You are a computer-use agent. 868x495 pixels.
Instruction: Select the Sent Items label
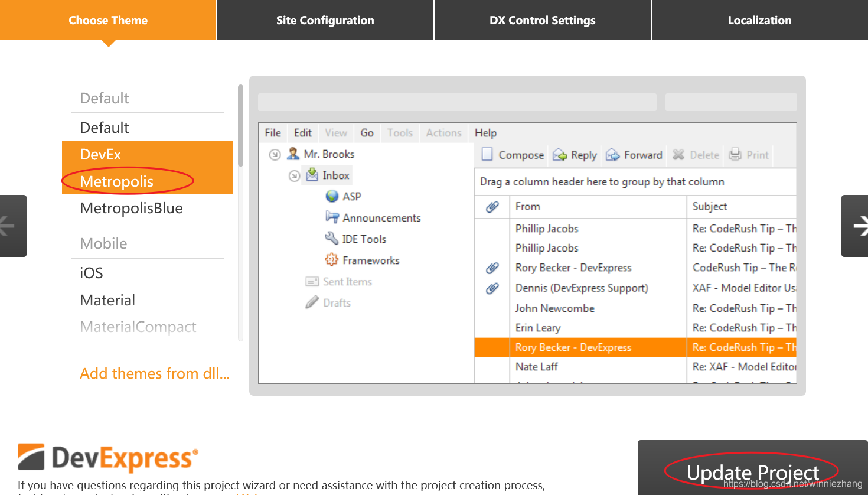click(x=347, y=282)
